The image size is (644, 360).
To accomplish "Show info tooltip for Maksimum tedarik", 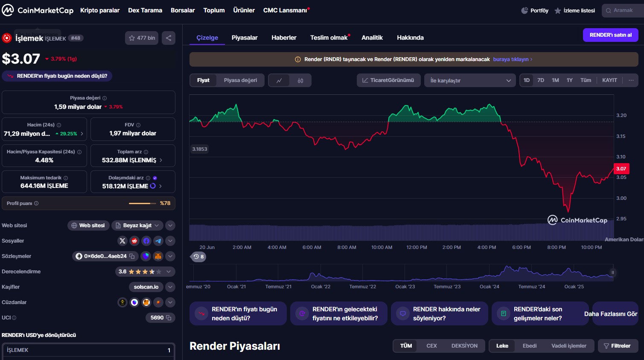I will (x=66, y=178).
